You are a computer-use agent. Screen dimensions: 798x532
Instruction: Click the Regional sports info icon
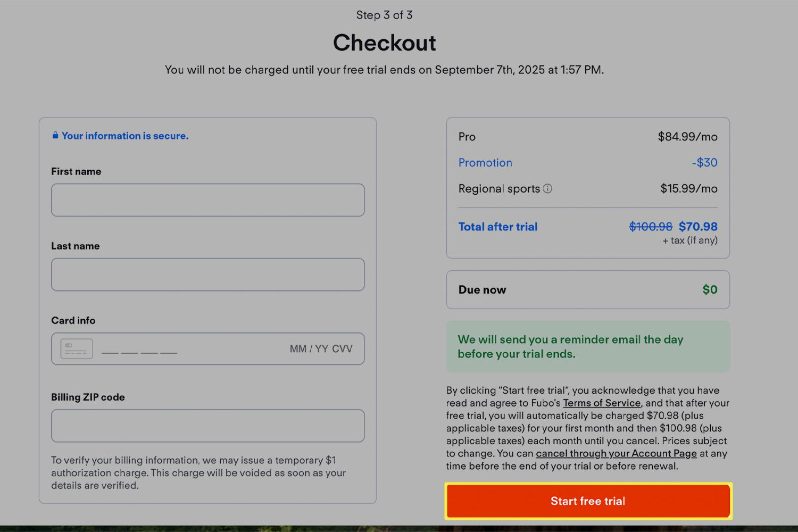(547, 188)
